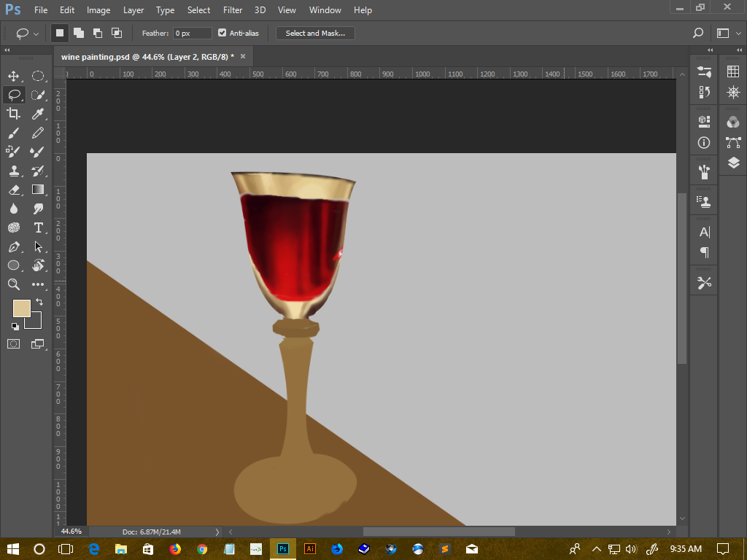Open the search icon in options bar
The image size is (747, 560).
click(698, 33)
